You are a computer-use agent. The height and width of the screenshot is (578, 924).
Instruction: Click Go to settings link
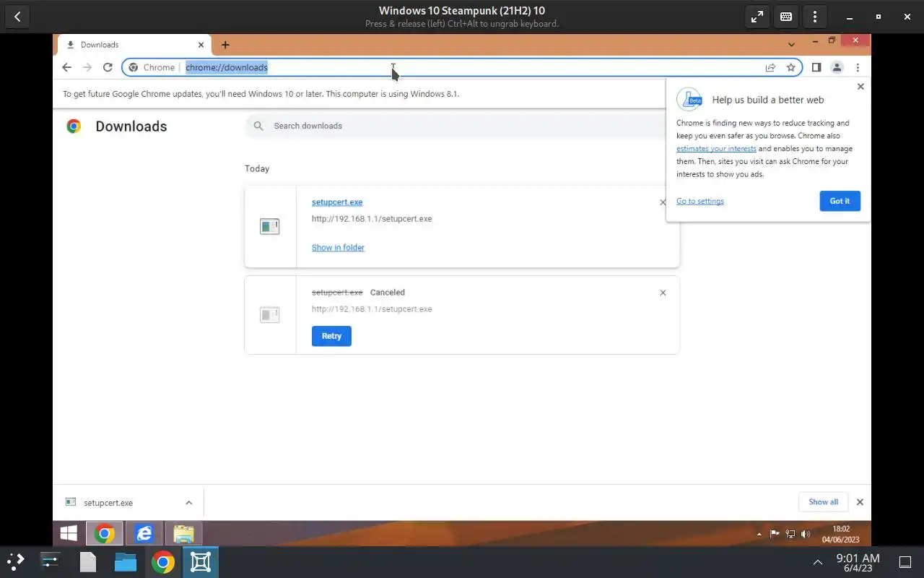click(700, 201)
